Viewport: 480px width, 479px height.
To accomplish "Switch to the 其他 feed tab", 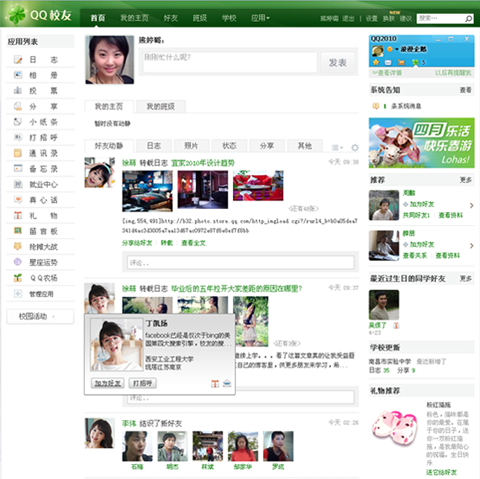I will pos(304,146).
